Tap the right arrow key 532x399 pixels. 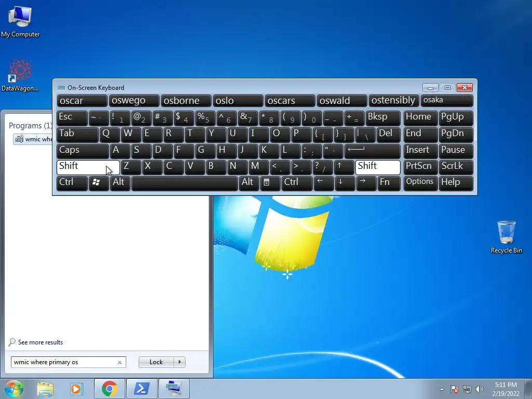click(x=366, y=183)
